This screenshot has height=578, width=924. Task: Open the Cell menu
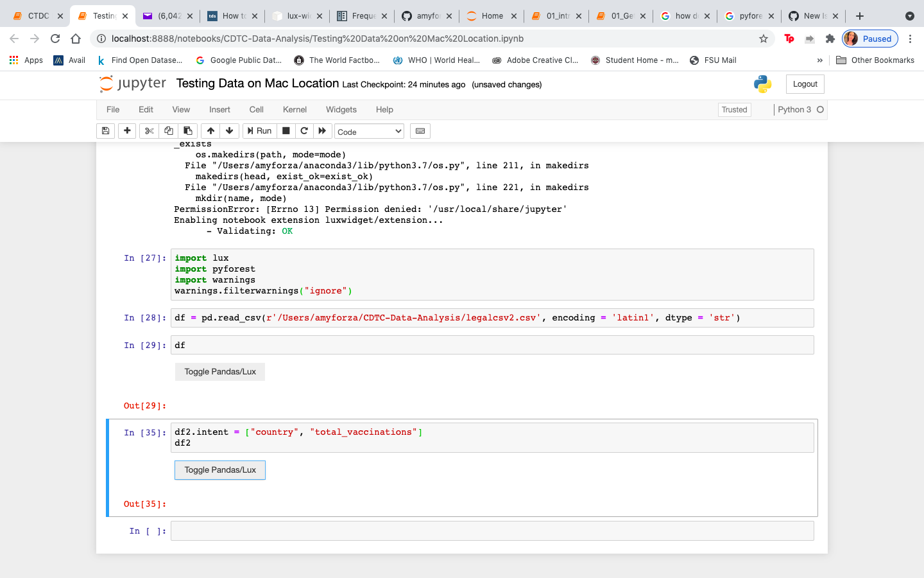pyautogui.click(x=257, y=110)
